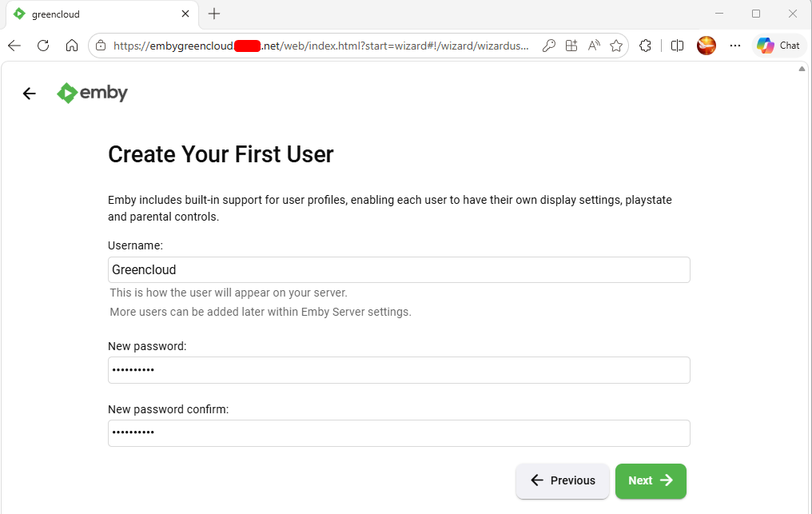Go back using Emby header arrow
The image size is (812, 514).
point(29,94)
